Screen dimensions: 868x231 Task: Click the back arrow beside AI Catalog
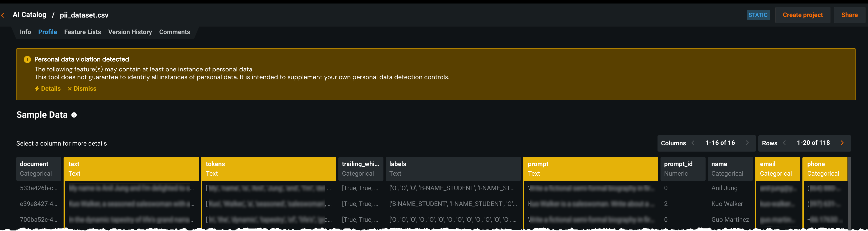3,15
